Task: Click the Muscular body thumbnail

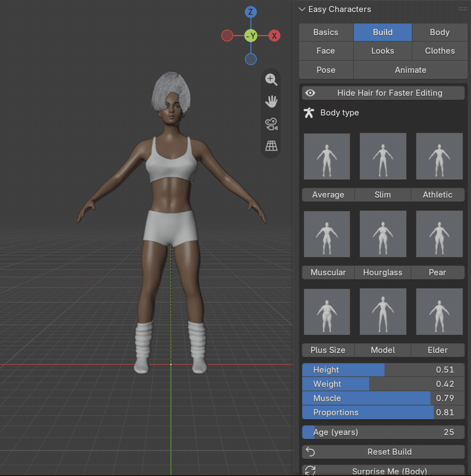Action: 327,234
